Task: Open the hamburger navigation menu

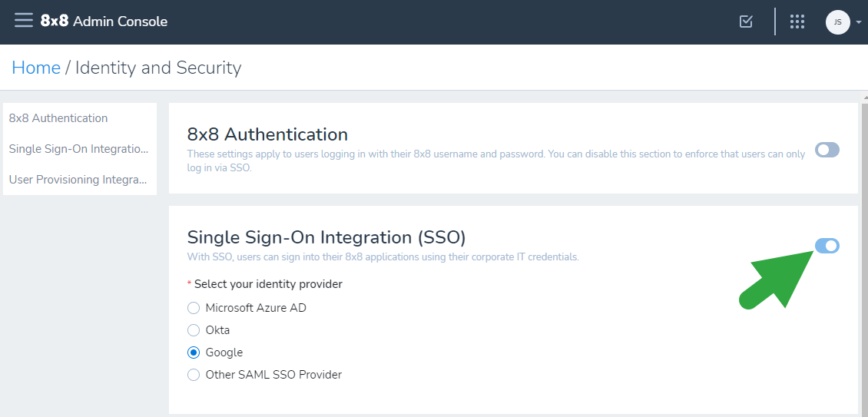Action: pos(24,21)
